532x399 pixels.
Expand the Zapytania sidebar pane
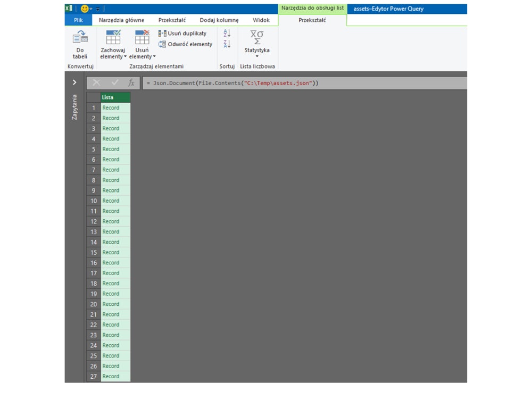[x=74, y=82]
